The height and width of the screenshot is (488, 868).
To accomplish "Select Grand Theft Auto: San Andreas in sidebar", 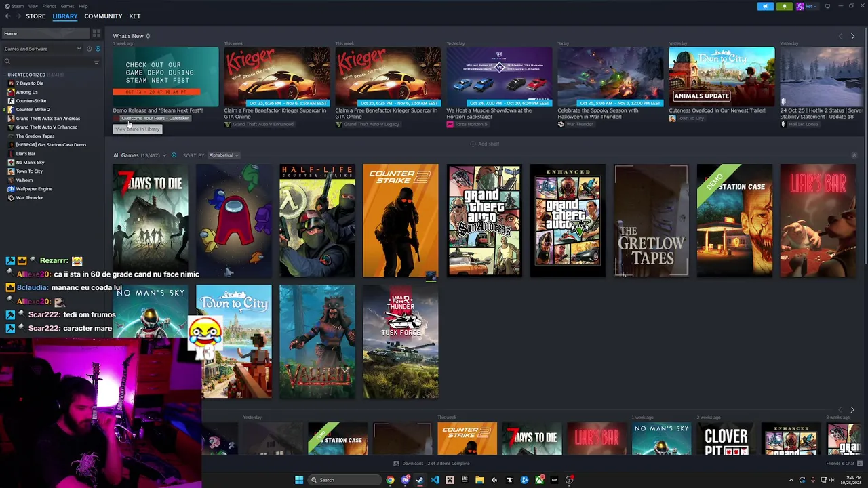I will point(48,119).
